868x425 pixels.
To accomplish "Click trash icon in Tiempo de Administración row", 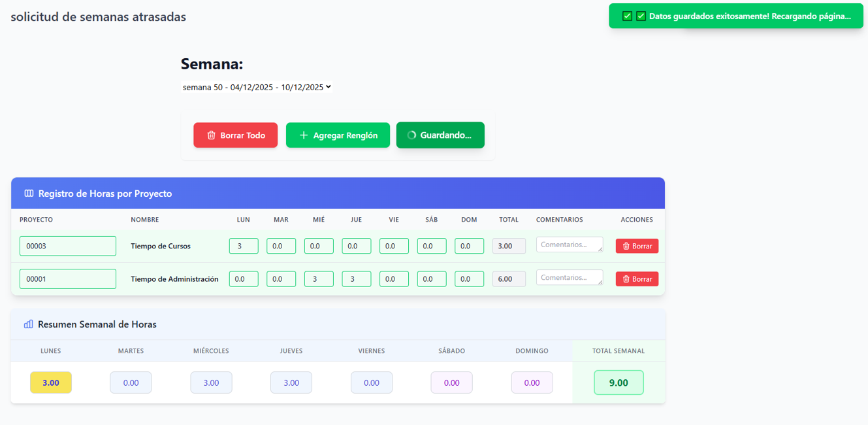I will point(626,279).
